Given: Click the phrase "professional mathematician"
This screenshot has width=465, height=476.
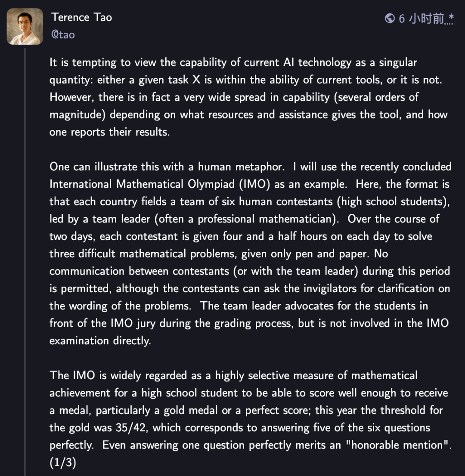Looking at the screenshot, I should tap(266, 219).
